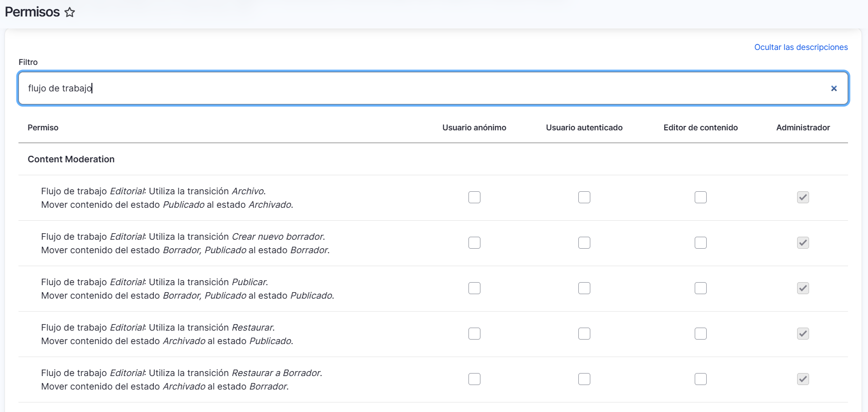Screen dimensions: 868x412
Task: Select permission text 'Utiliza la transición Publicar'
Action: pyautogui.click(x=208, y=282)
